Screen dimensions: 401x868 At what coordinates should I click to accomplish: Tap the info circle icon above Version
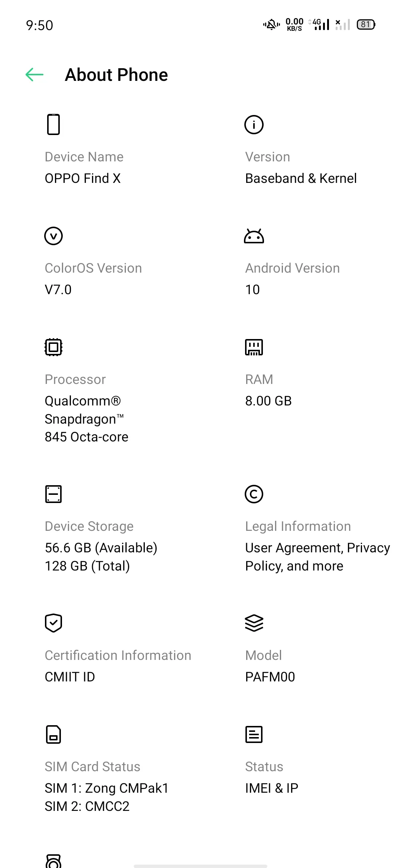coord(254,125)
